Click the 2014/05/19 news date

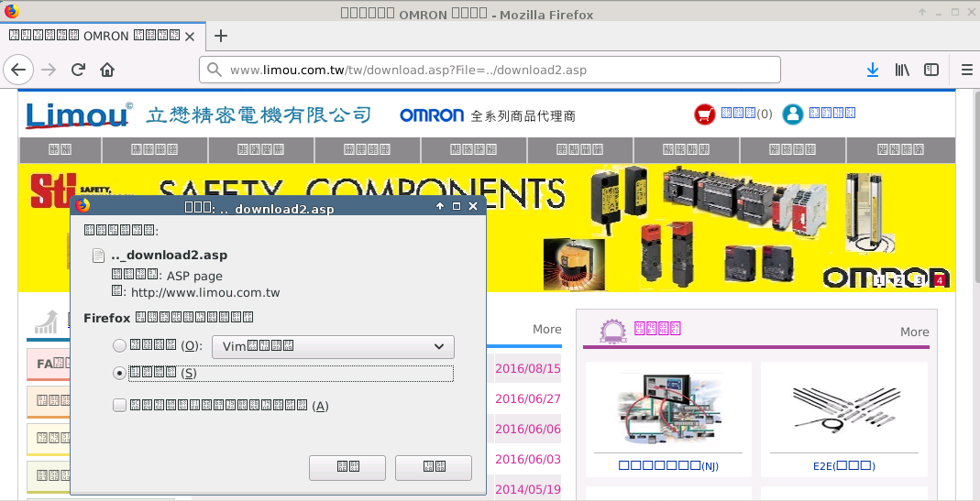point(527,489)
